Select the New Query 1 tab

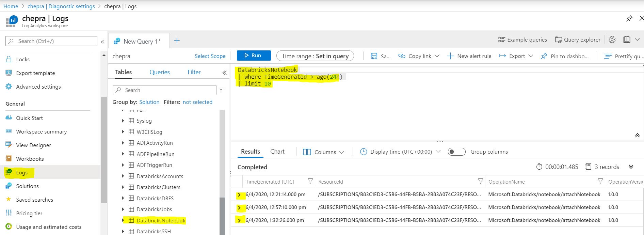pyautogui.click(x=139, y=41)
